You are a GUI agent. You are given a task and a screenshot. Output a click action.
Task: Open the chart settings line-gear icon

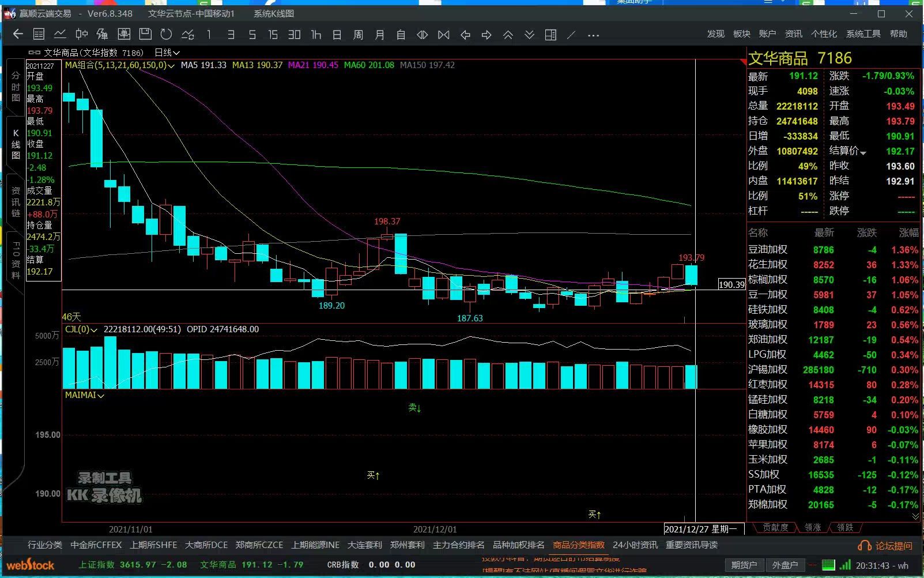188,35
